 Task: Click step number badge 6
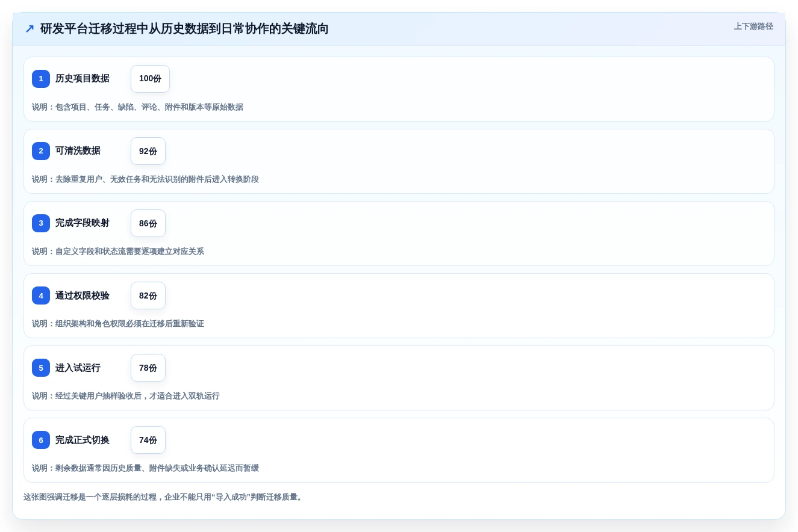click(41, 440)
